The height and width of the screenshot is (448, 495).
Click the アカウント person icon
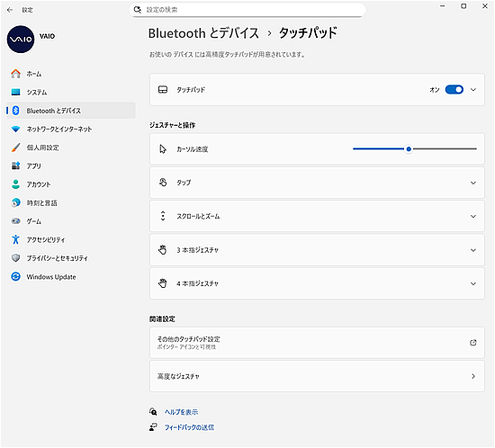15,184
